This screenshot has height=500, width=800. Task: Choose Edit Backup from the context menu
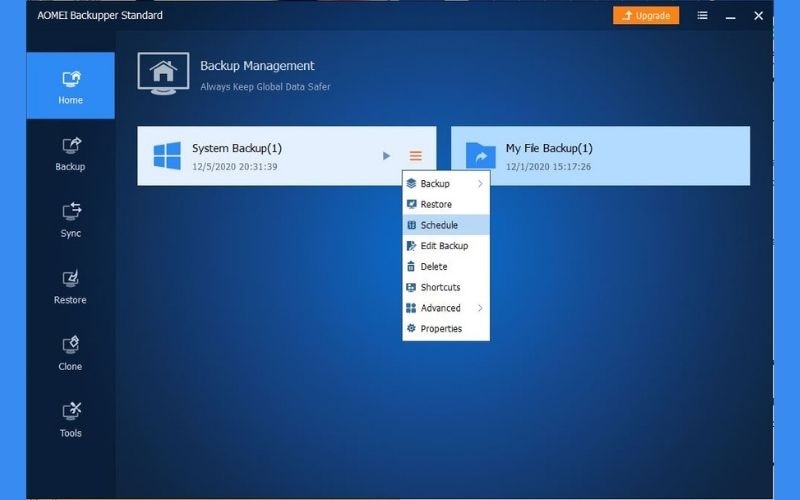(x=446, y=245)
